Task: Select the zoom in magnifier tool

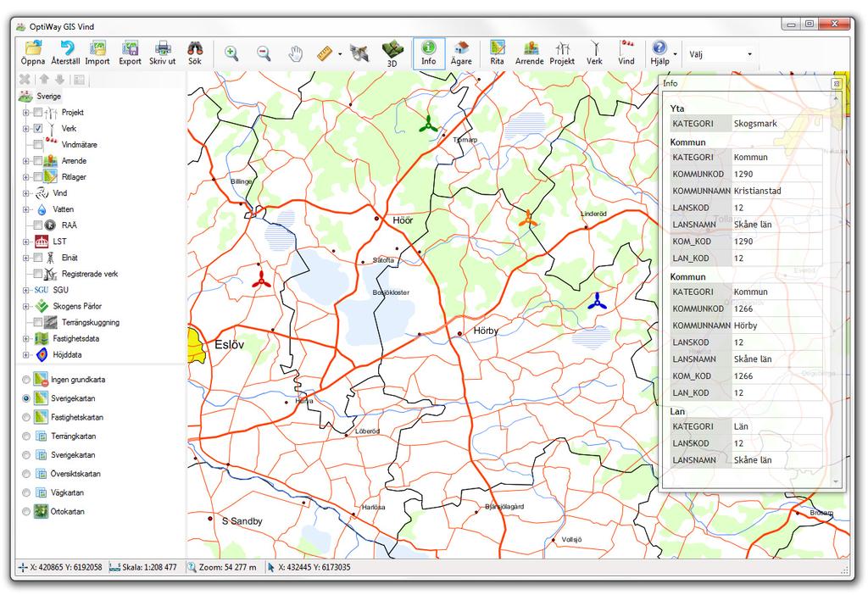Action: point(231,53)
